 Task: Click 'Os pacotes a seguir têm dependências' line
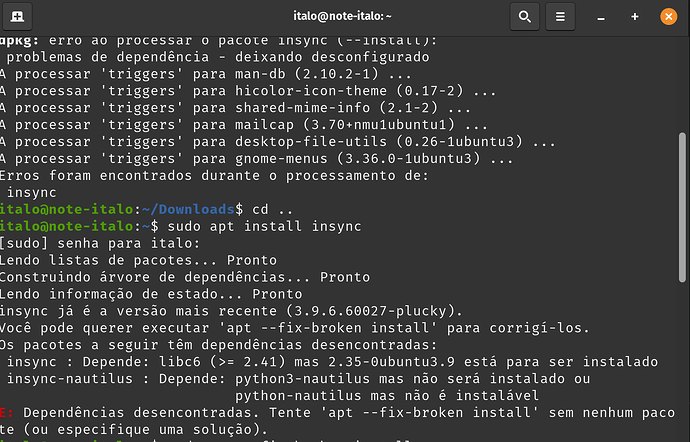pos(218,345)
